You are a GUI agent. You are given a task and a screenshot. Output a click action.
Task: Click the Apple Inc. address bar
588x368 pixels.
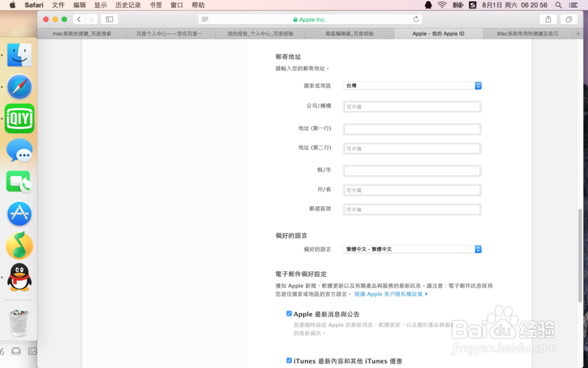tap(310, 19)
